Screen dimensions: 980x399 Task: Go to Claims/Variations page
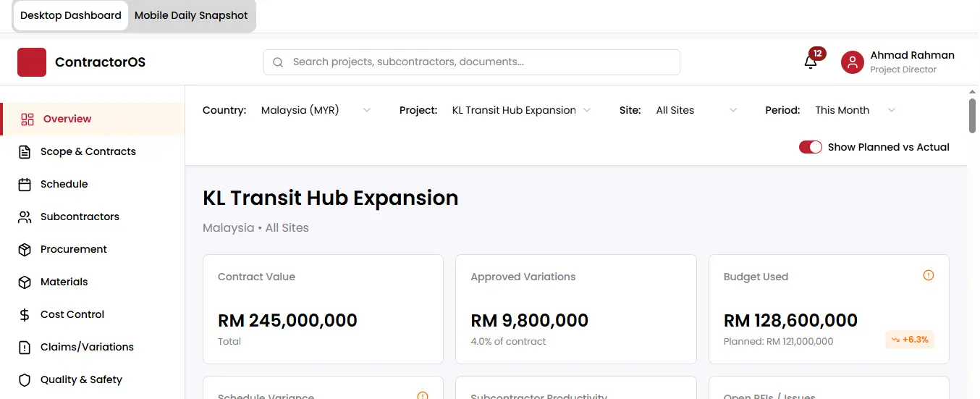pos(87,348)
